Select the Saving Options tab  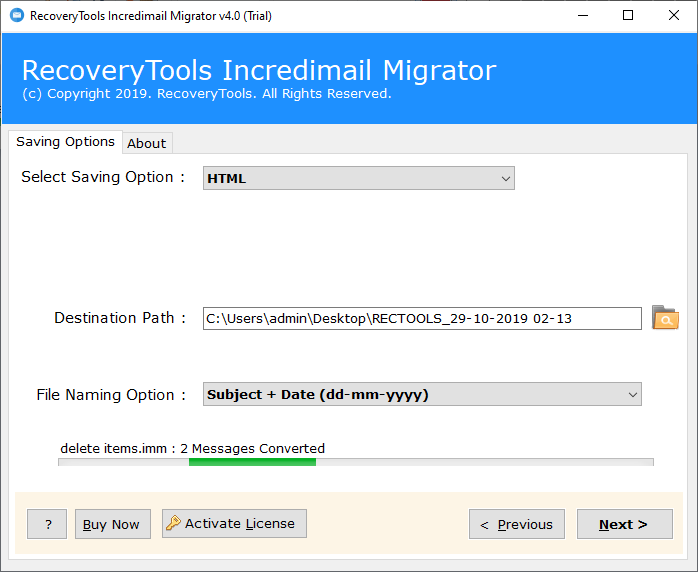click(65, 142)
